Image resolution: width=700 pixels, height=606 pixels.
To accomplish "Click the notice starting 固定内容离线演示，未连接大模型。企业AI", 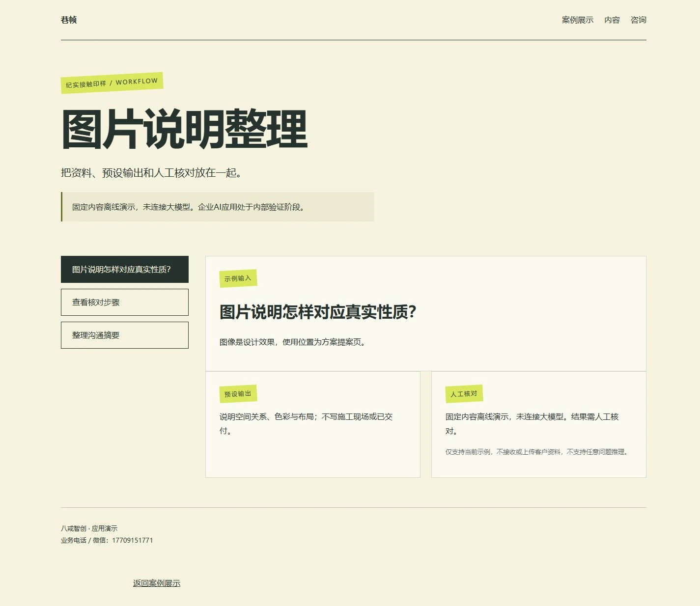I will click(x=218, y=207).
